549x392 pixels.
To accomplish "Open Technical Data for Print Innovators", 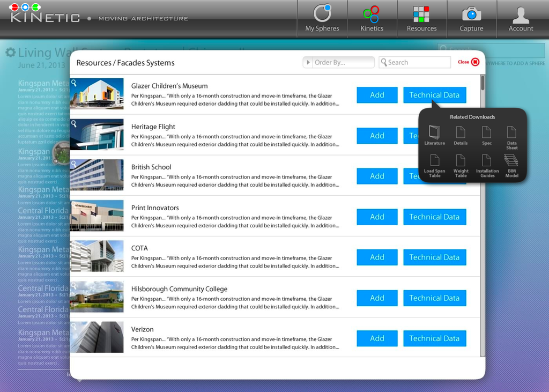I will (434, 217).
